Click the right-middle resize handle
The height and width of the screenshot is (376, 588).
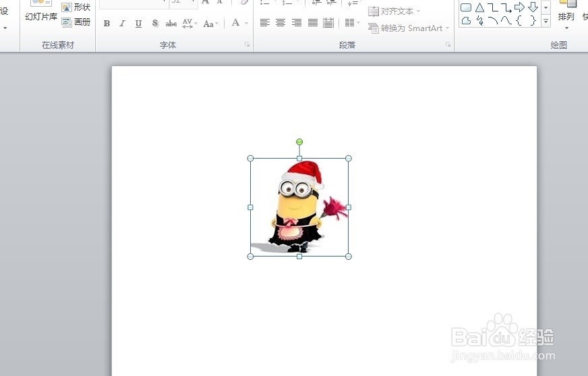(x=349, y=207)
